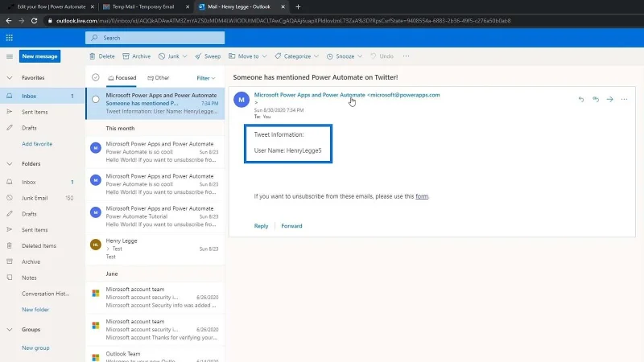The width and height of the screenshot is (644, 362).
Task: Click the browser Forward arrow
Action: 22,21
